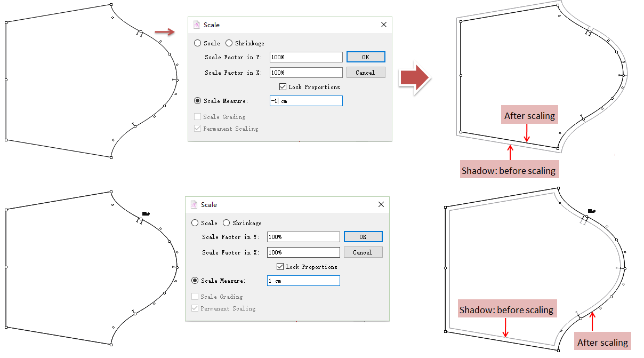Select the Shrinkage radio button in the lower dialog
The height and width of the screenshot is (358, 644).
click(227, 223)
